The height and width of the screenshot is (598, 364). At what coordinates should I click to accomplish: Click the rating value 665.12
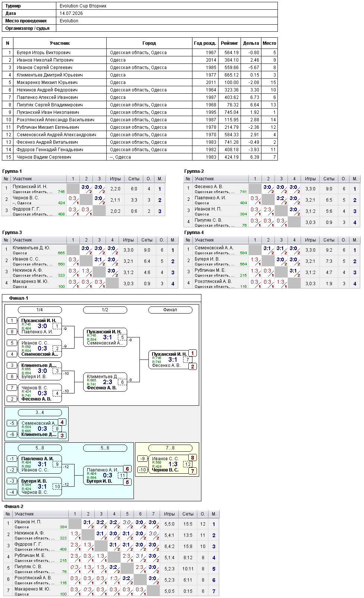pos(232,75)
